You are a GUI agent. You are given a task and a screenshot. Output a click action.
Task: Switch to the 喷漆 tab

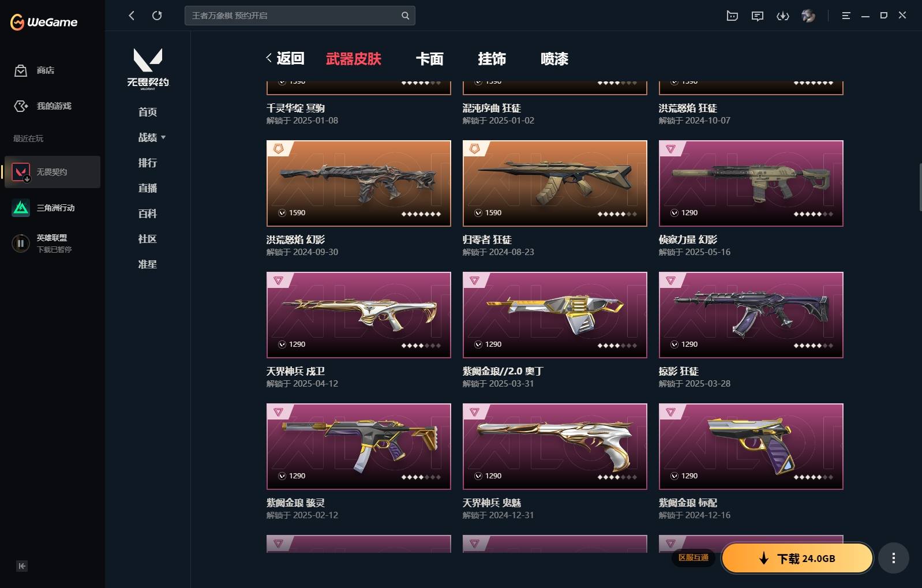(554, 59)
